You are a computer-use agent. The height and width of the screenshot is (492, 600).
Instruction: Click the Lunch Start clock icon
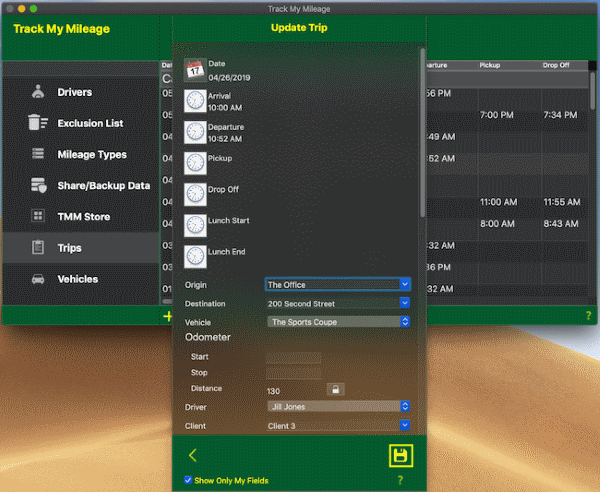(x=195, y=226)
